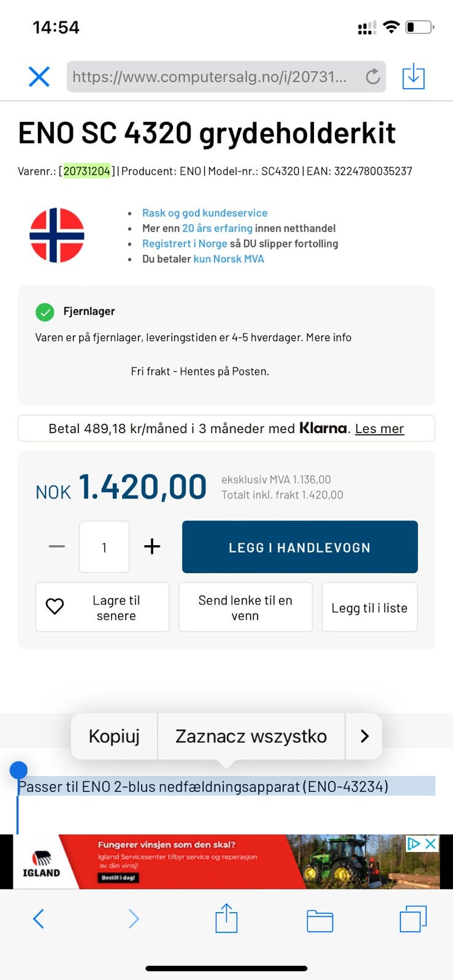The image size is (453, 980).
Task: Open the Les mer Klarna link
Action: (x=379, y=428)
